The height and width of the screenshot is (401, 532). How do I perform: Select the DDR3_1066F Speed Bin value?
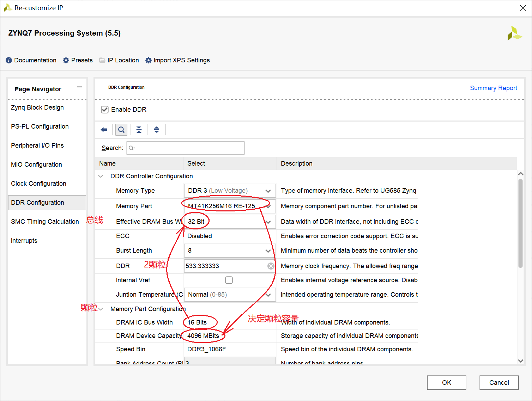tap(207, 349)
